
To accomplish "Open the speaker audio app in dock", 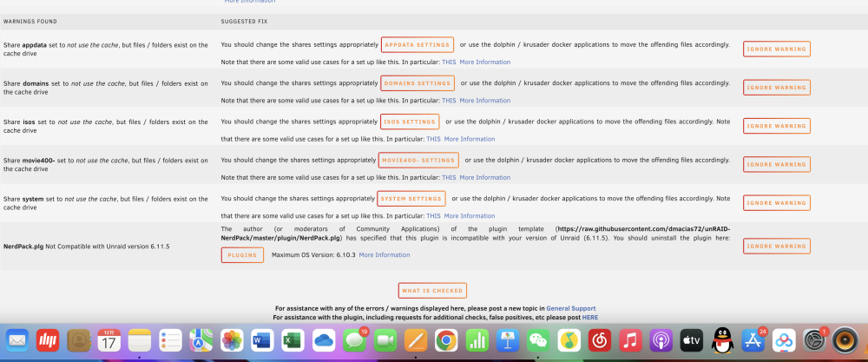I will [845, 340].
